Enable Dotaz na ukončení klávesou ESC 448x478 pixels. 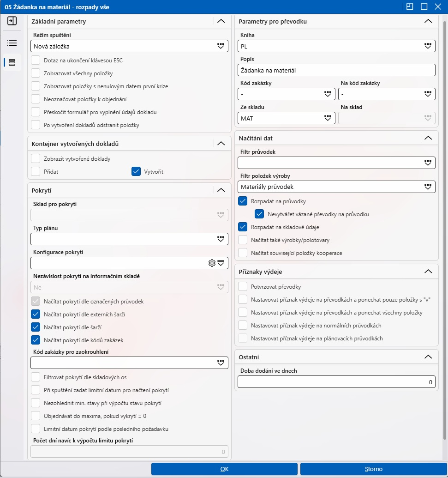click(36, 60)
